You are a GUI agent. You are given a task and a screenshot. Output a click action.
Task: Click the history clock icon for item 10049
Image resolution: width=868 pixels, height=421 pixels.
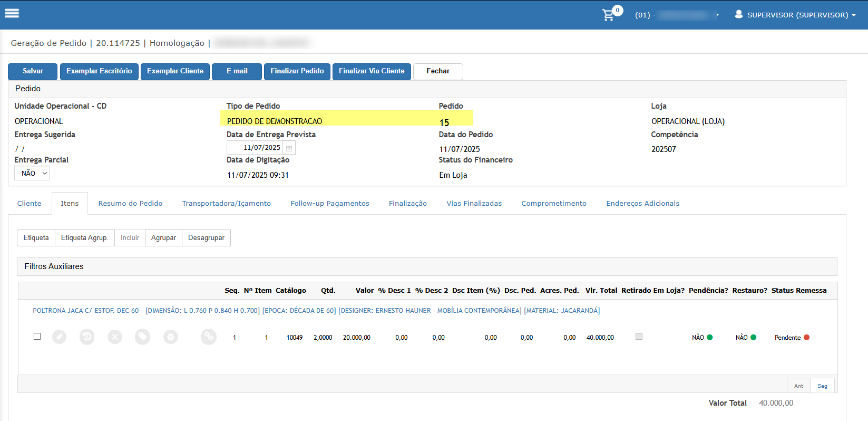click(87, 337)
